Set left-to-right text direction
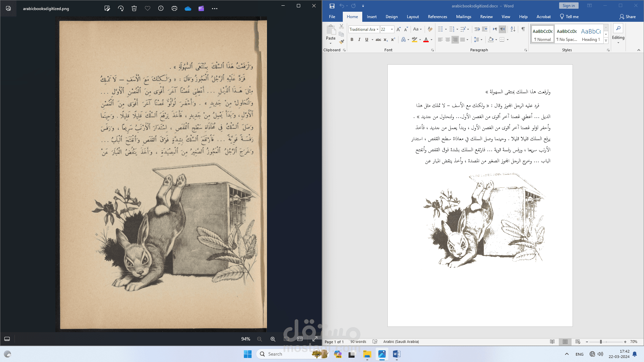This screenshot has height=362, width=644. 495,29
